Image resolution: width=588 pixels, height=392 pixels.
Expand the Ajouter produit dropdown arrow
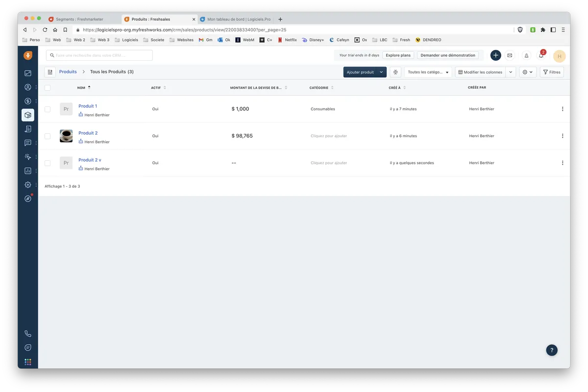382,72
